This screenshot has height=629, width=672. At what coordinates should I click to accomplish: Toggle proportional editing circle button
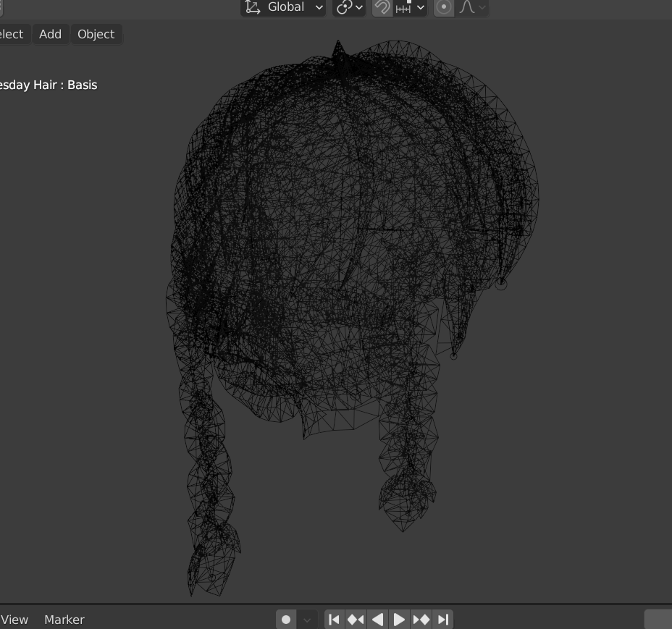tap(444, 7)
